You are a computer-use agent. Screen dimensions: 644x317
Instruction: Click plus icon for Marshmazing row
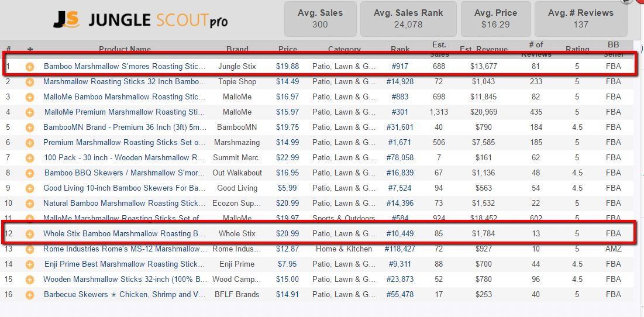click(x=30, y=143)
